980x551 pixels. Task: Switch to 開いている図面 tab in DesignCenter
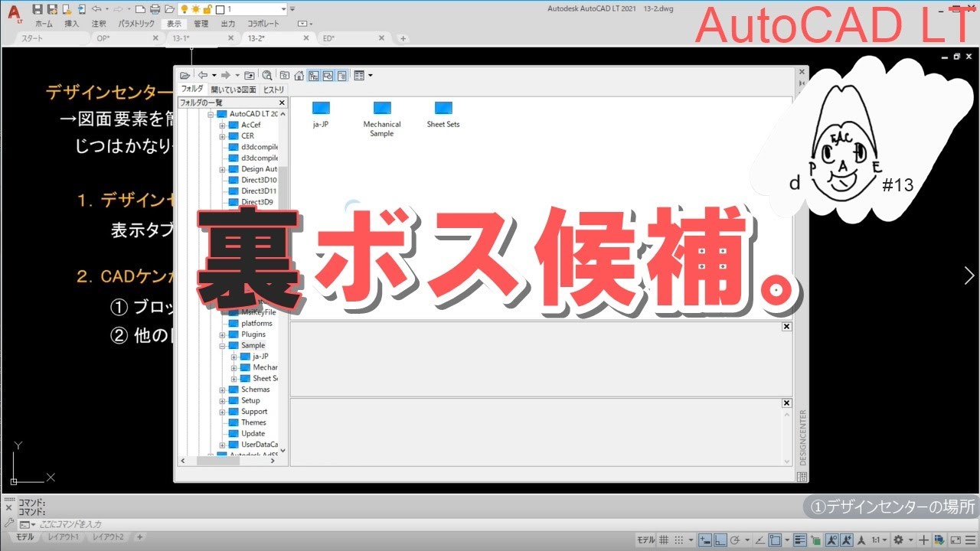(234, 90)
